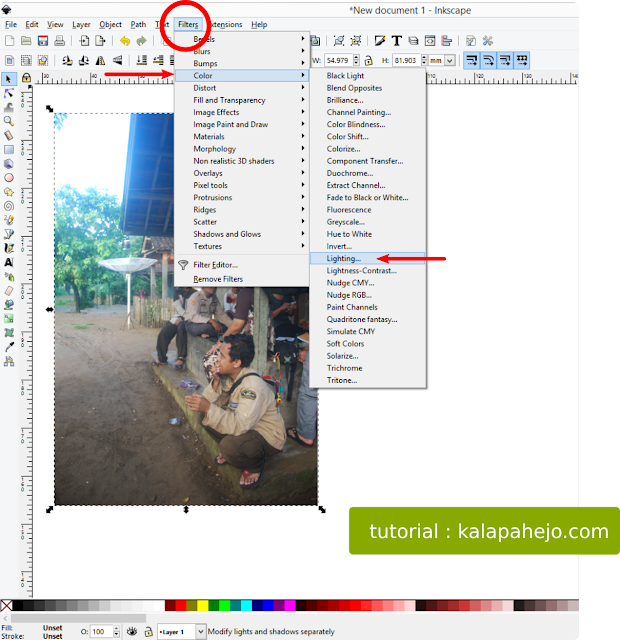The width and height of the screenshot is (620, 640).
Task: Open the mm units dropdown
Action: pyautogui.click(x=449, y=60)
